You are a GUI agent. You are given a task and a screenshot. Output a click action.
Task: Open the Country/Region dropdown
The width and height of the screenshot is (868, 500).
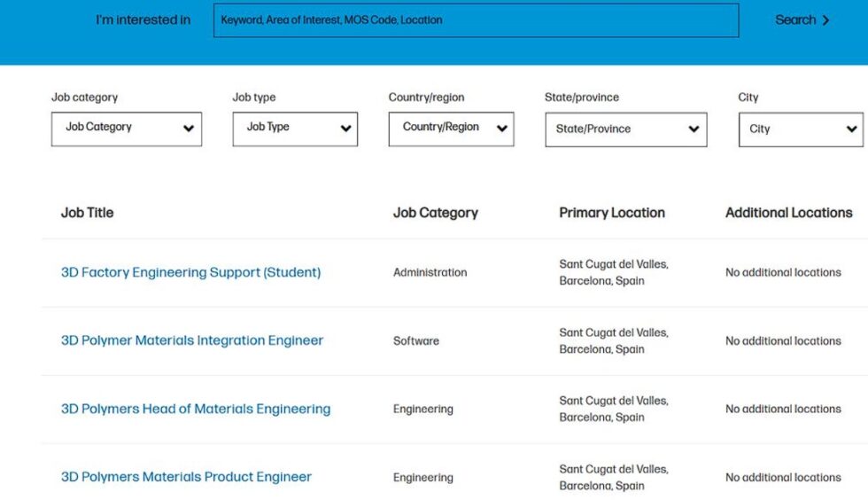tap(450, 129)
